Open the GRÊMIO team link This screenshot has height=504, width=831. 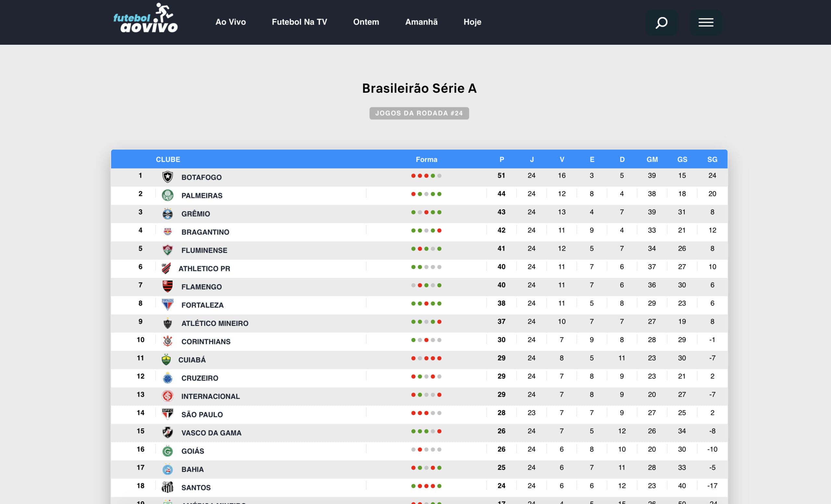(x=196, y=214)
